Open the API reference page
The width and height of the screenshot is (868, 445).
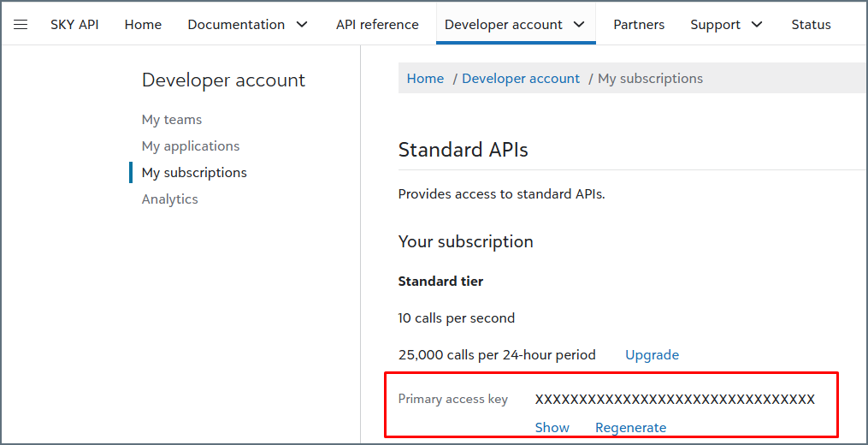click(x=377, y=24)
